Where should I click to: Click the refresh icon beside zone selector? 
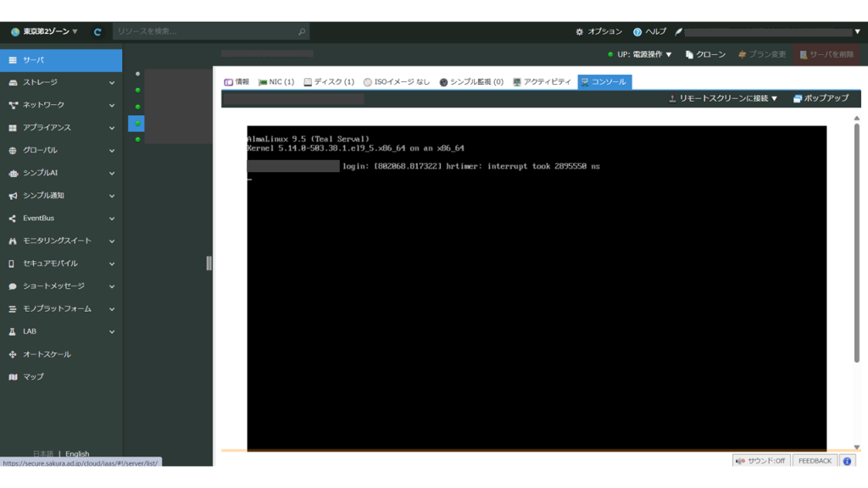(x=97, y=32)
